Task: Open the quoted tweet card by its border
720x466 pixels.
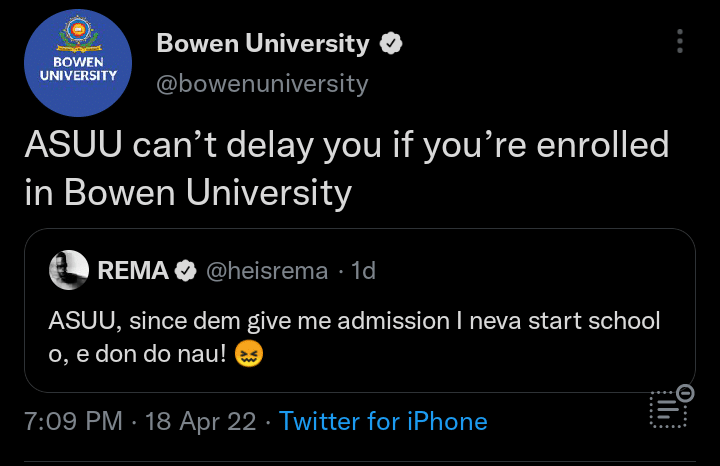Action: point(360,232)
